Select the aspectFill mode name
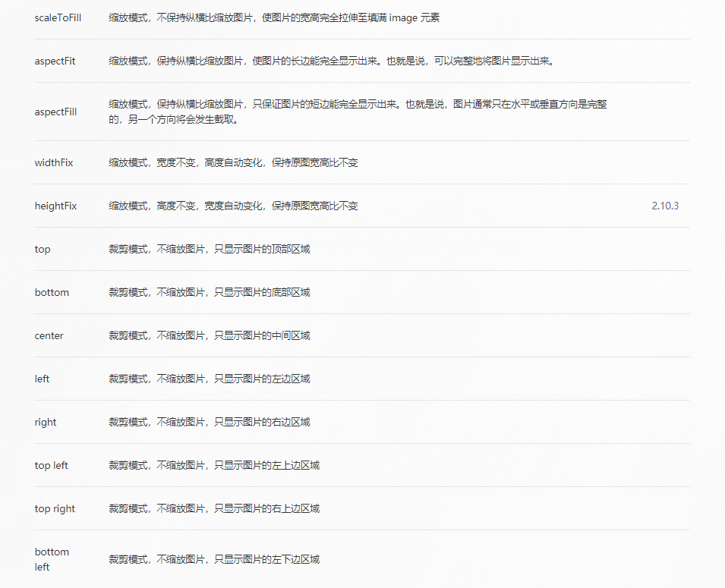The height and width of the screenshot is (588, 725). point(55,111)
